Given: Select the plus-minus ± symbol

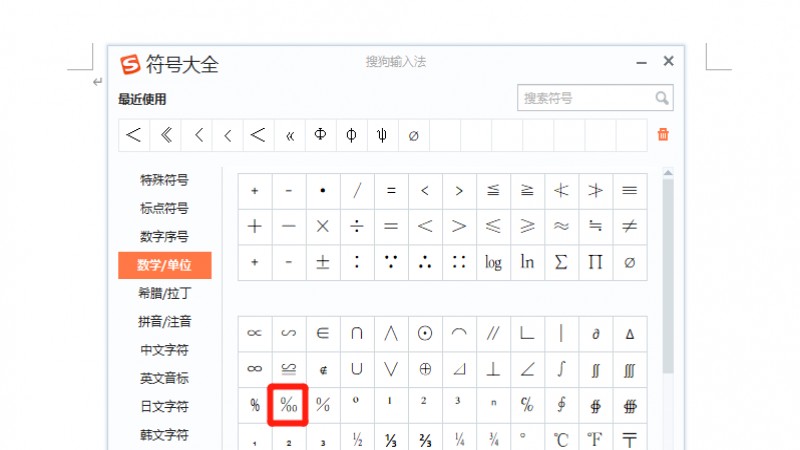Looking at the screenshot, I should [322, 262].
